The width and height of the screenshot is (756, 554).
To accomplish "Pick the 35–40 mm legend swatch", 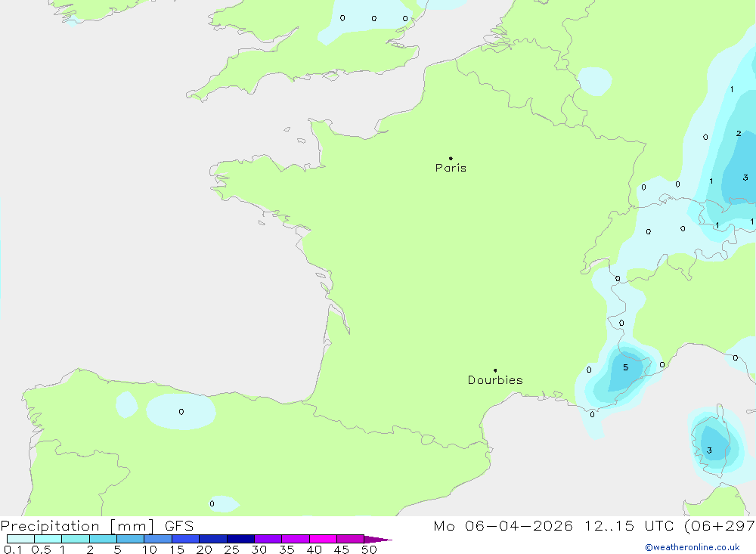I will click(295, 539).
